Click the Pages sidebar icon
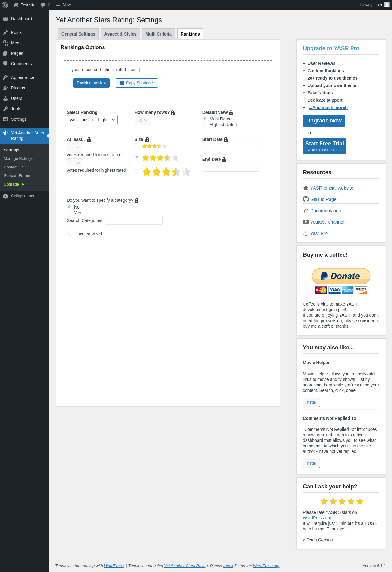The height and width of the screenshot is (572, 392). [6, 53]
